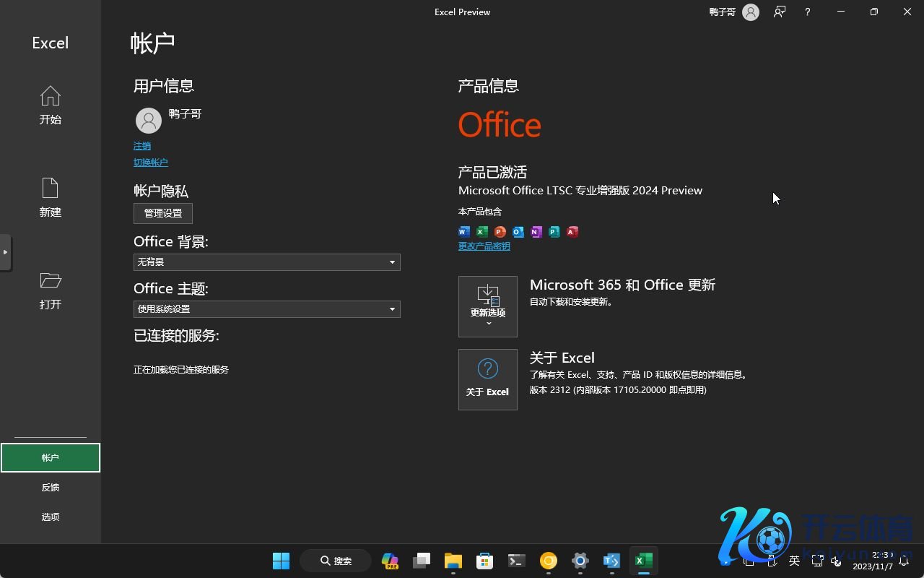The height and width of the screenshot is (578, 924).
Task: Open Task View from the taskbar
Action: (422, 561)
